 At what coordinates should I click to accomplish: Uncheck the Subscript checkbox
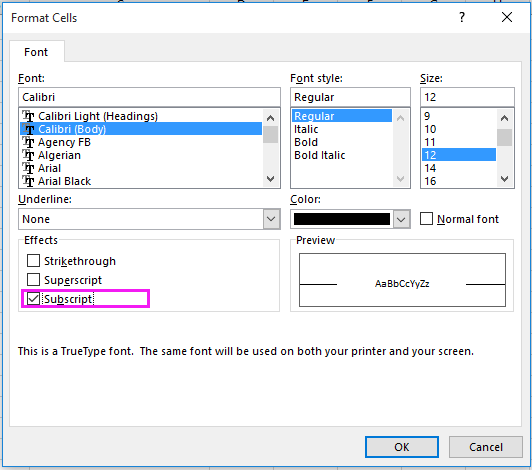click(x=33, y=299)
